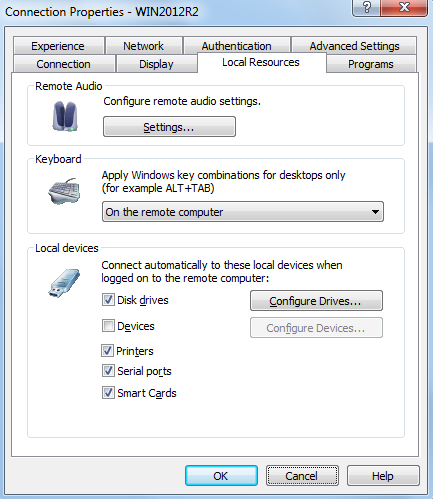This screenshot has height=499, width=433.
Task: Close the Connection Properties dialog
Action: coord(404,7)
